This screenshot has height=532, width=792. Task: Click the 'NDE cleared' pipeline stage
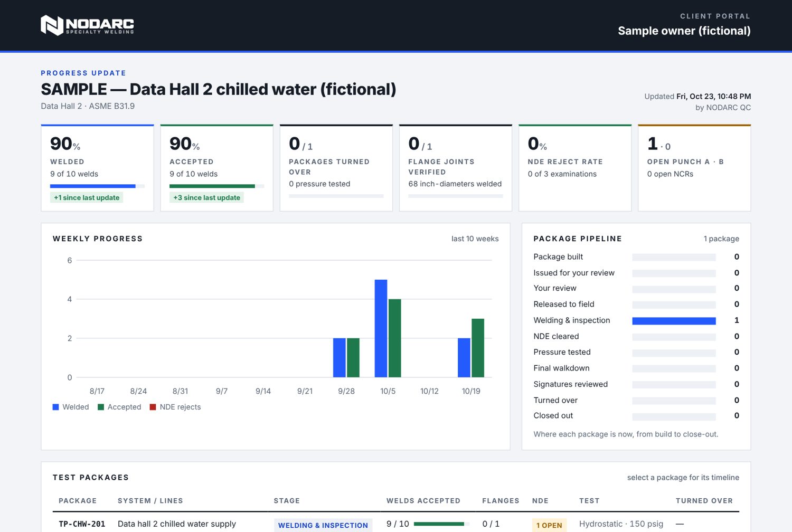click(x=636, y=336)
